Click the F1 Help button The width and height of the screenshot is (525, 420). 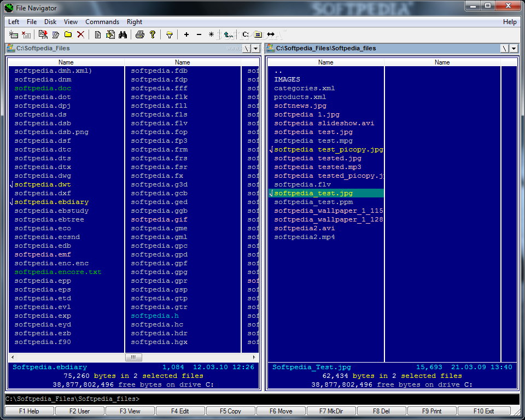pos(29,411)
